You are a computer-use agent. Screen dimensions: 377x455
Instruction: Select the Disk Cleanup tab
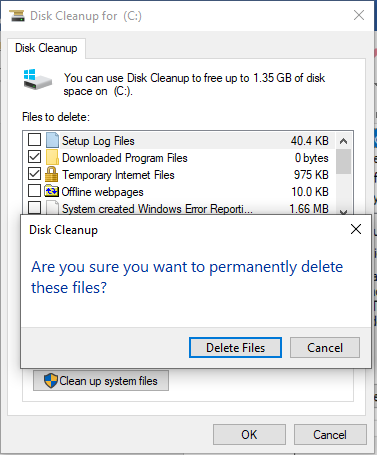pos(46,48)
